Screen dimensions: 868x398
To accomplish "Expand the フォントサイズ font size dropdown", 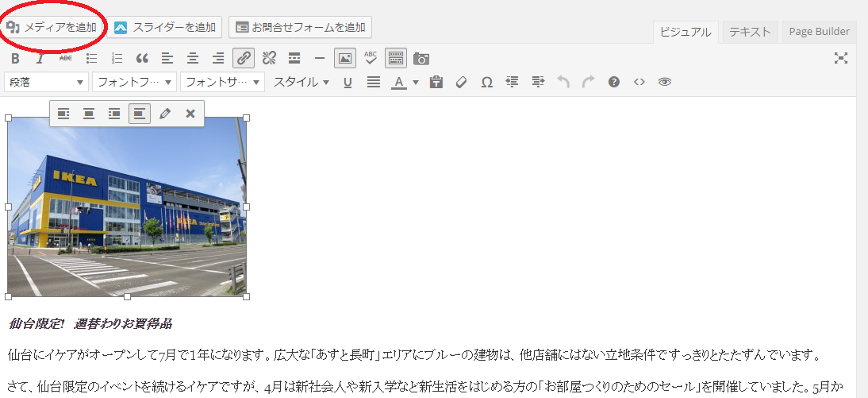I will tap(223, 82).
